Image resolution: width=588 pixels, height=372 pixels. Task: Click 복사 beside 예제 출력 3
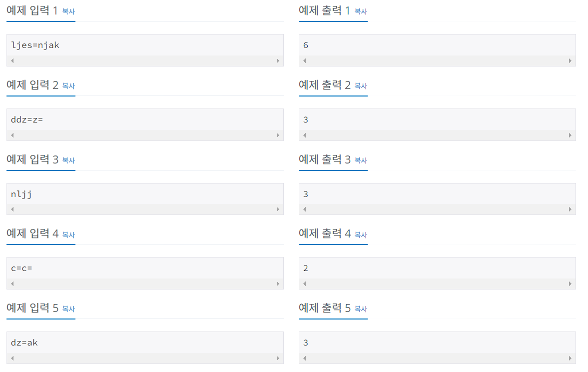[361, 160]
